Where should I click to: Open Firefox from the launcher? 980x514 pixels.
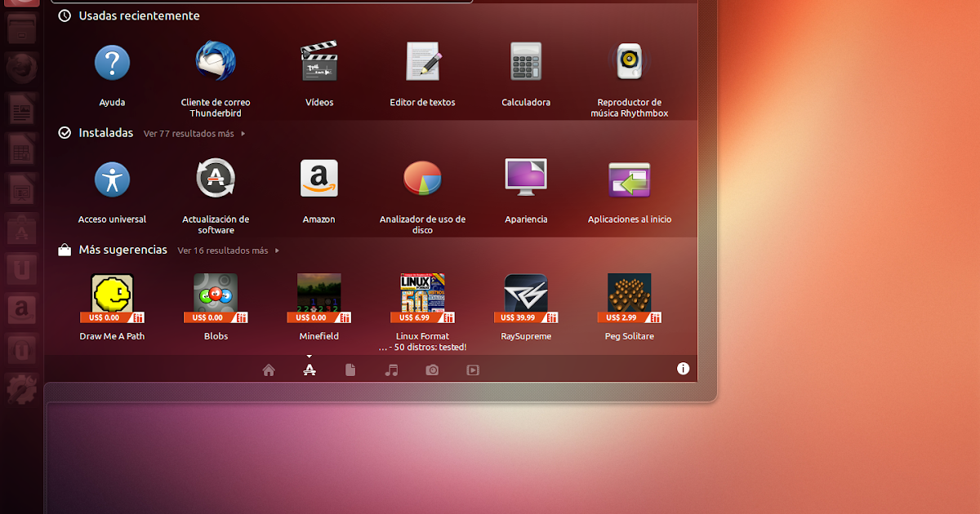coord(22,68)
